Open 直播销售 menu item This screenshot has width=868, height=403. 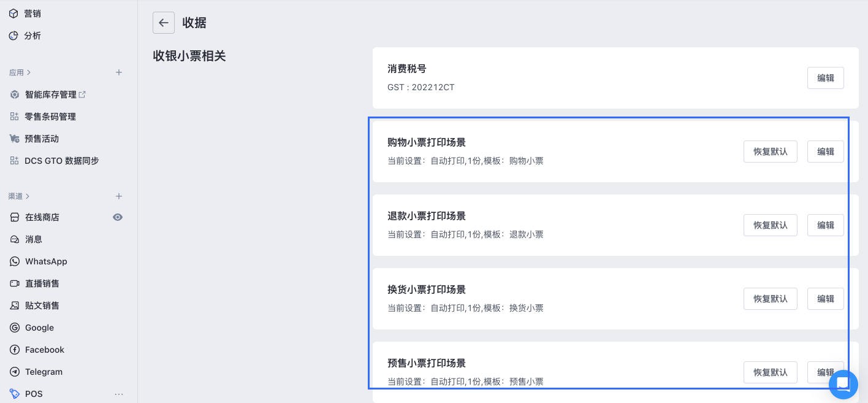pos(42,283)
